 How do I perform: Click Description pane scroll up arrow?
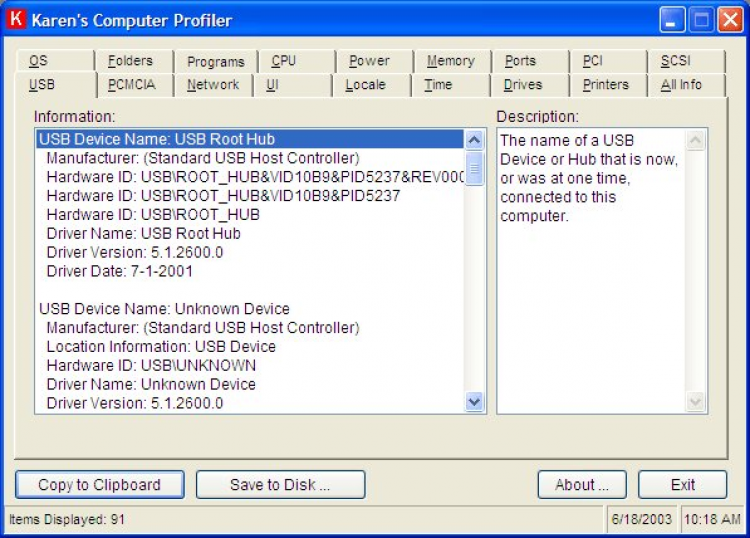point(695,140)
